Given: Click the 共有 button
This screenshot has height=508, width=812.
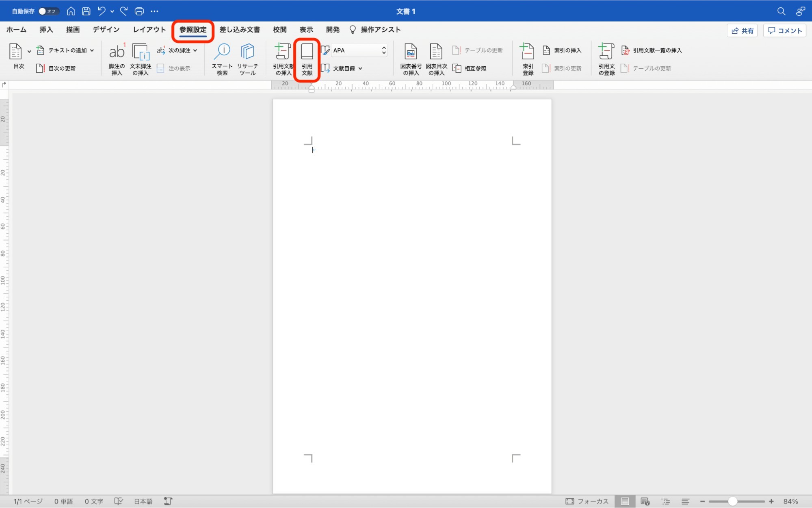Looking at the screenshot, I should (742, 31).
